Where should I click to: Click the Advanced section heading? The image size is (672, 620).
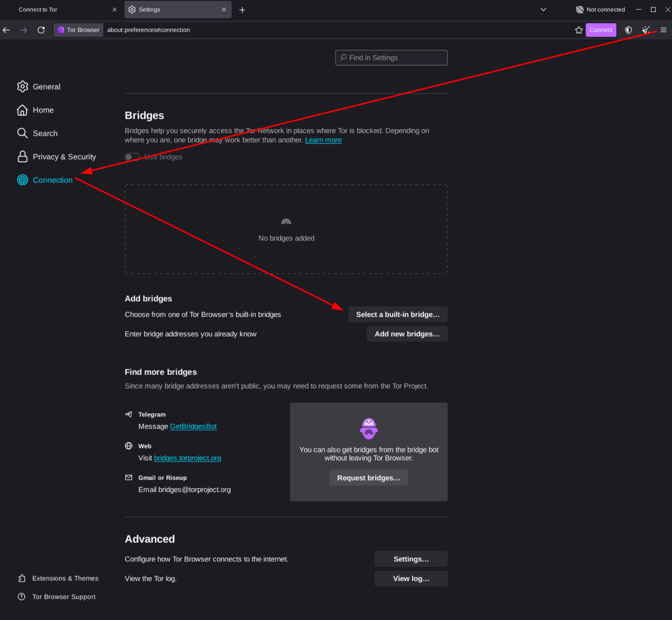tap(150, 539)
